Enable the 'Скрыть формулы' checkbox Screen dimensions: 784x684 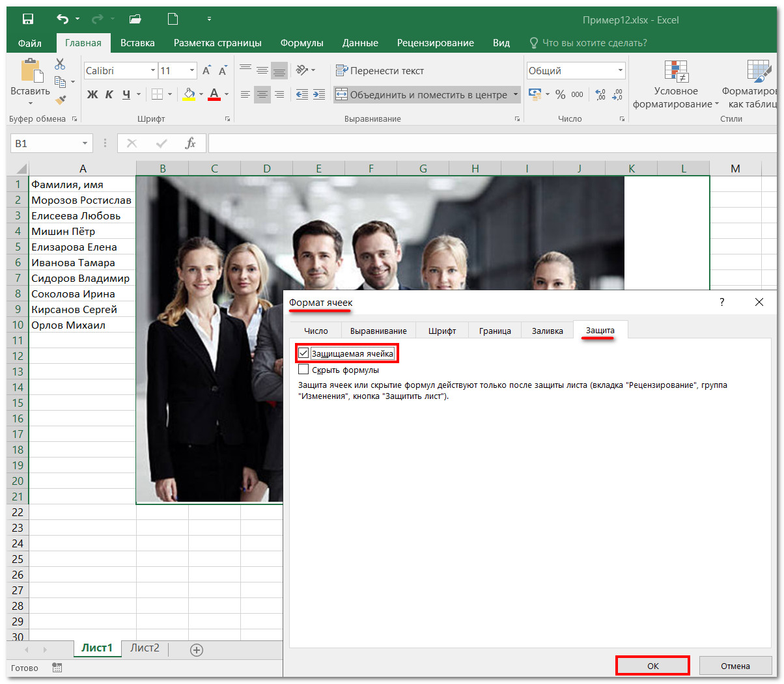[303, 370]
